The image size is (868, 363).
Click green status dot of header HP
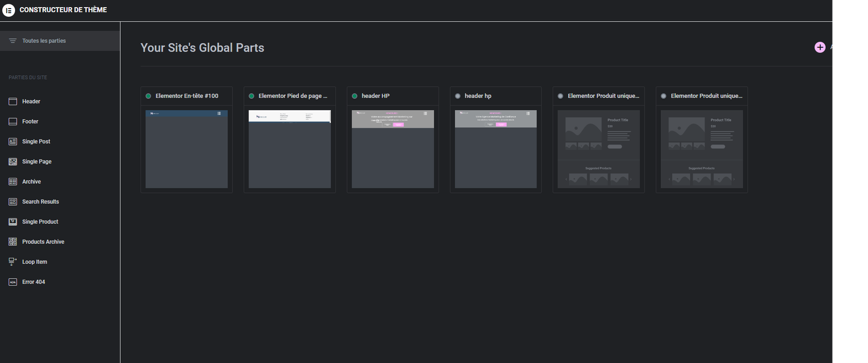(354, 96)
